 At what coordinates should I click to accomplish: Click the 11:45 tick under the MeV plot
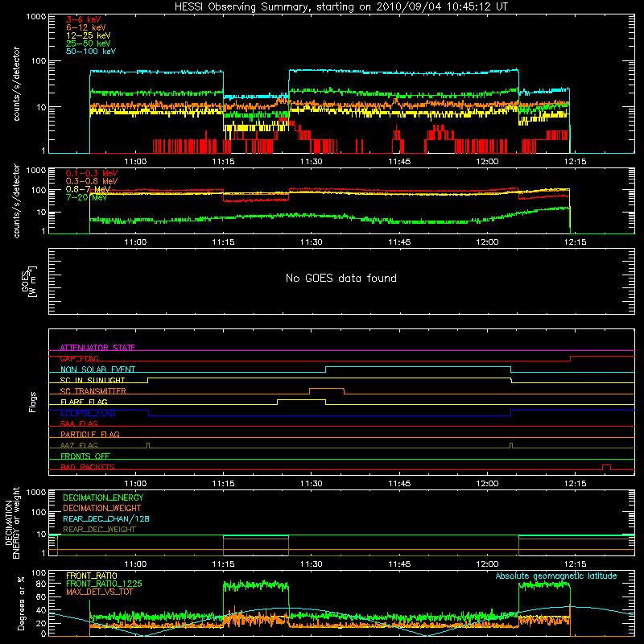(x=399, y=242)
